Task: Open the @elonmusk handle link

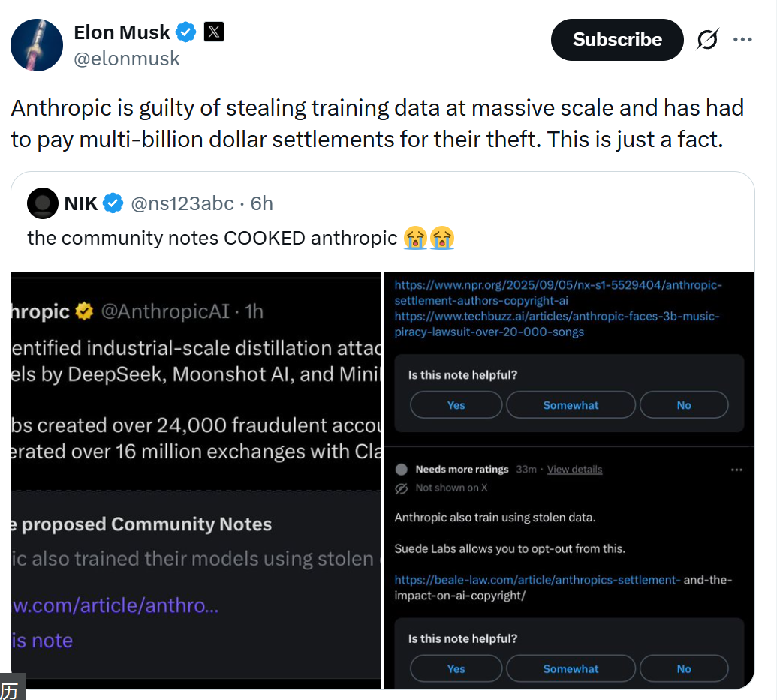Action: pos(126,59)
